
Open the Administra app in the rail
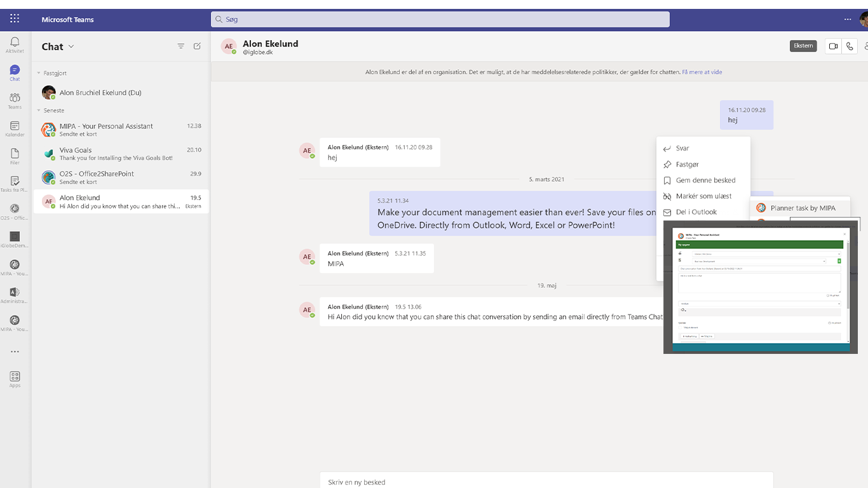[15, 295]
